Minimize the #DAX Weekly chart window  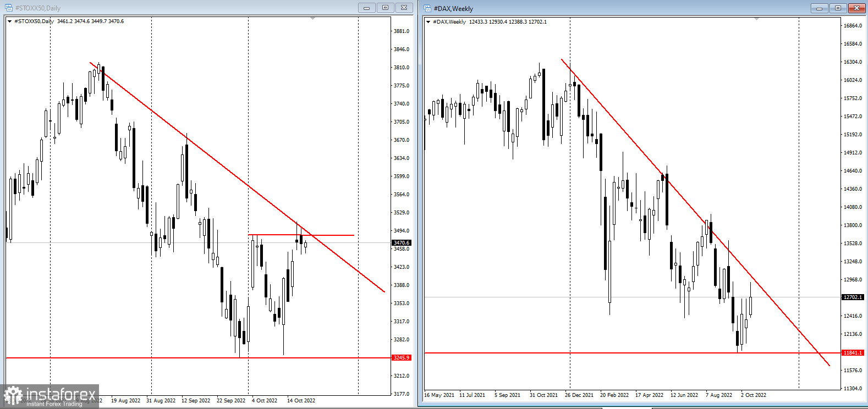click(819, 8)
